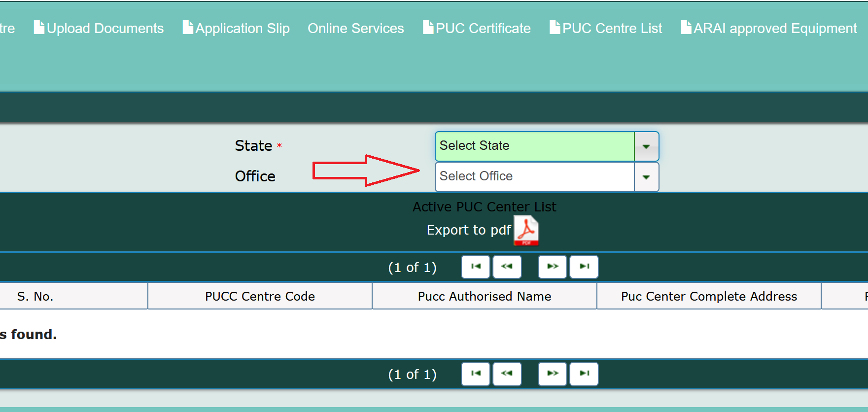Open the Online Services menu

355,28
